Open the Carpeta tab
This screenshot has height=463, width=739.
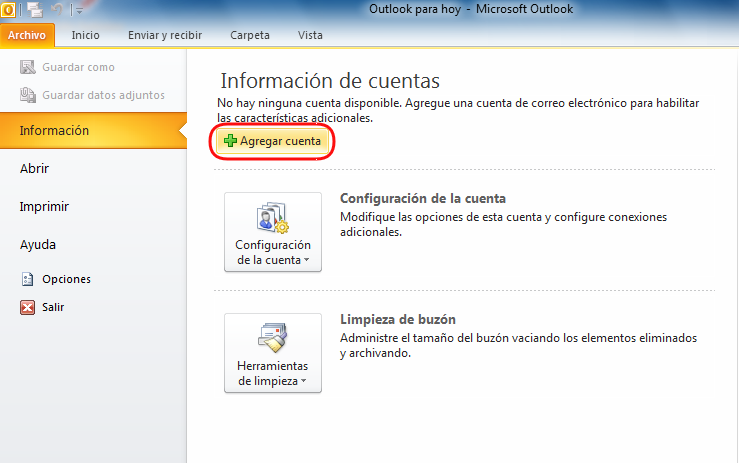tap(250, 35)
